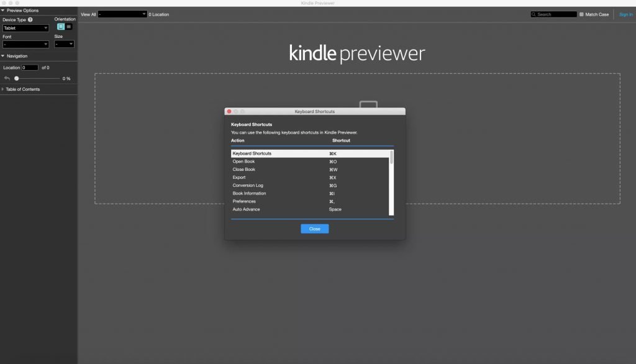The width and height of the screenshot is (636, 364).
Task: Click the shortcuts list scrollbar
Action: tap(391, 157)
